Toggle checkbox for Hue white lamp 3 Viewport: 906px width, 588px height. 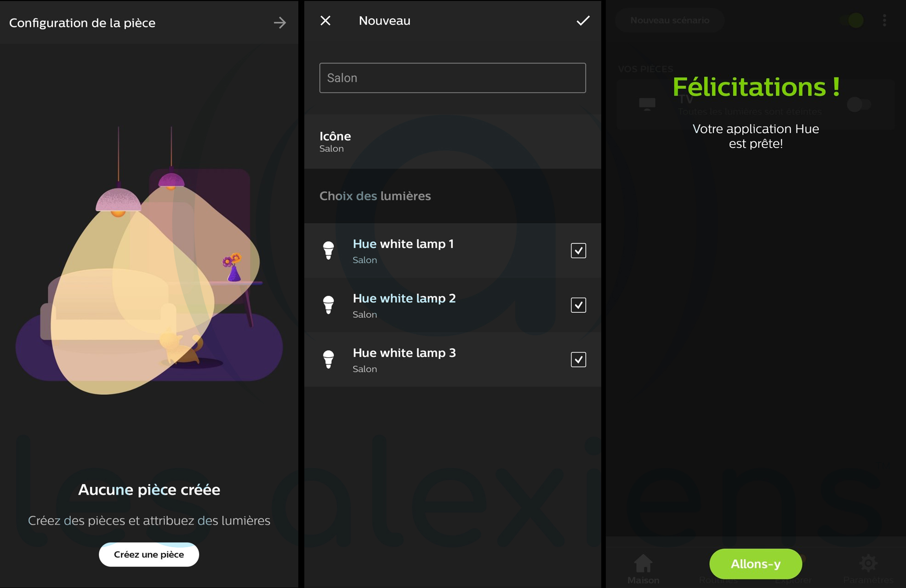tap(576, 360)
